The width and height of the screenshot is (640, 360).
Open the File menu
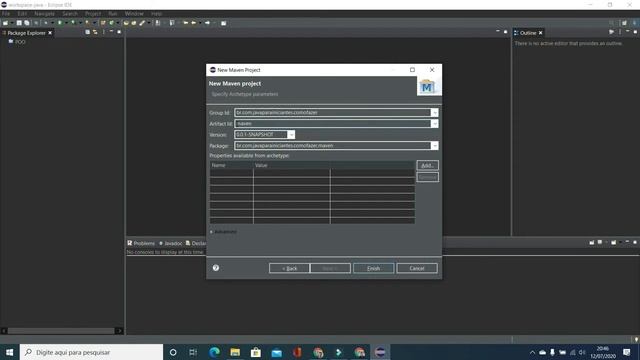point(6,13)
